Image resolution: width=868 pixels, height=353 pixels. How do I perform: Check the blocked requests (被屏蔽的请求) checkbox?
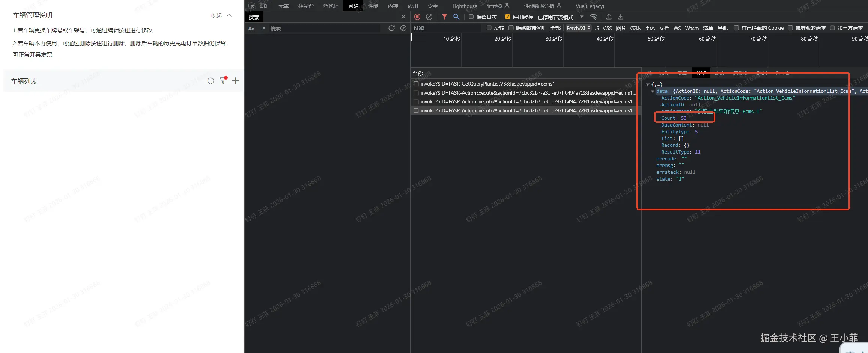pos(790,28)
